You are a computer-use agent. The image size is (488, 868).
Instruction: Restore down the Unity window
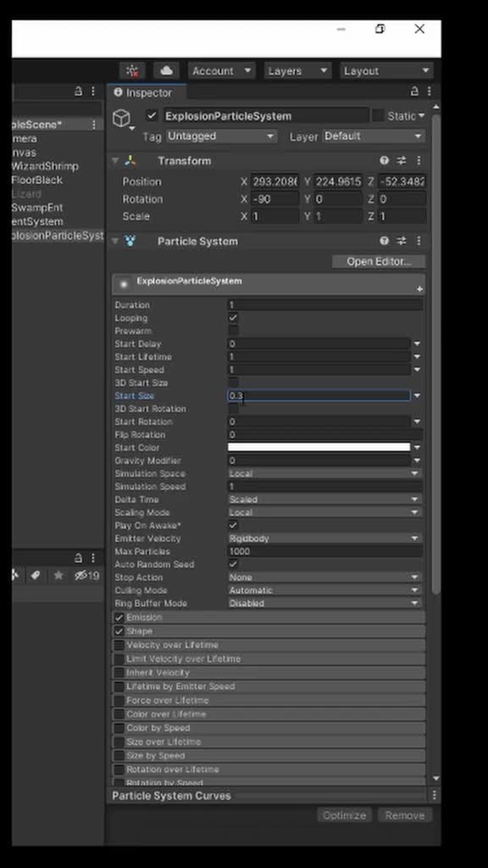[380, 29]
